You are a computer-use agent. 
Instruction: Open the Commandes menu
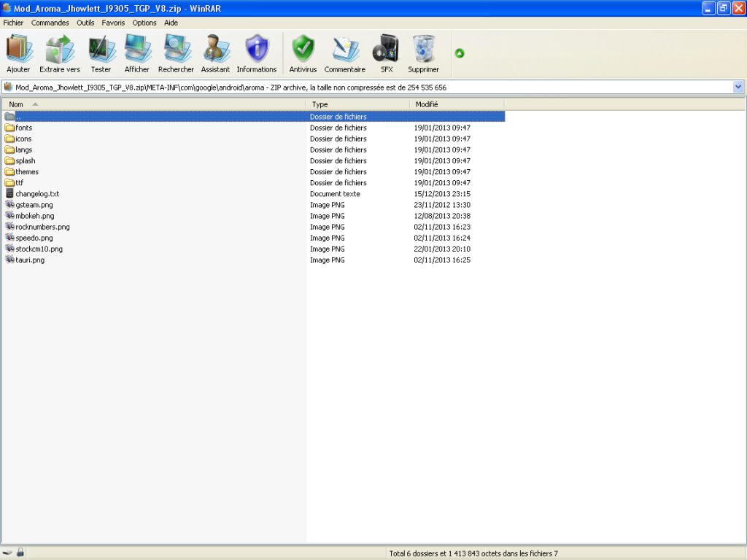tap(50, 23)
